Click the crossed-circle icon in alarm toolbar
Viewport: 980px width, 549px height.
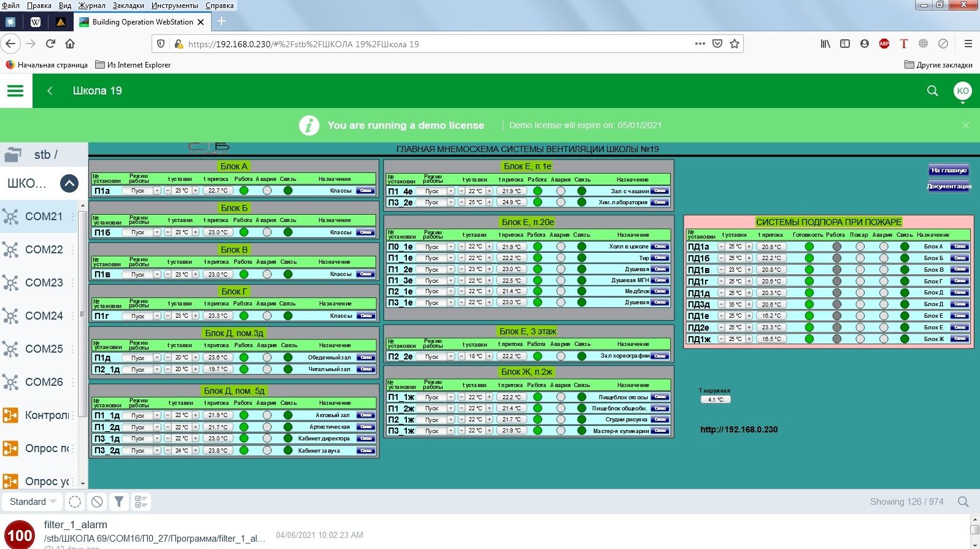(x=97, y=502)
